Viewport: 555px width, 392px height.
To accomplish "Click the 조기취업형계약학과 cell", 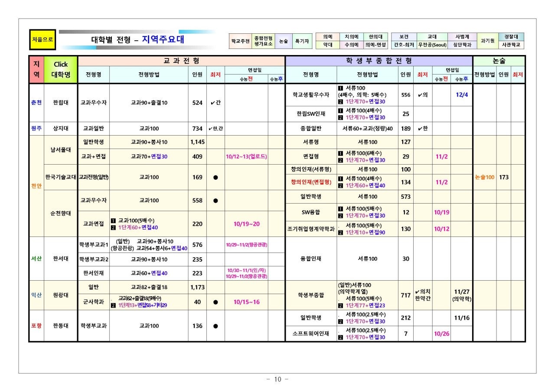I will [x=311, y=229].
